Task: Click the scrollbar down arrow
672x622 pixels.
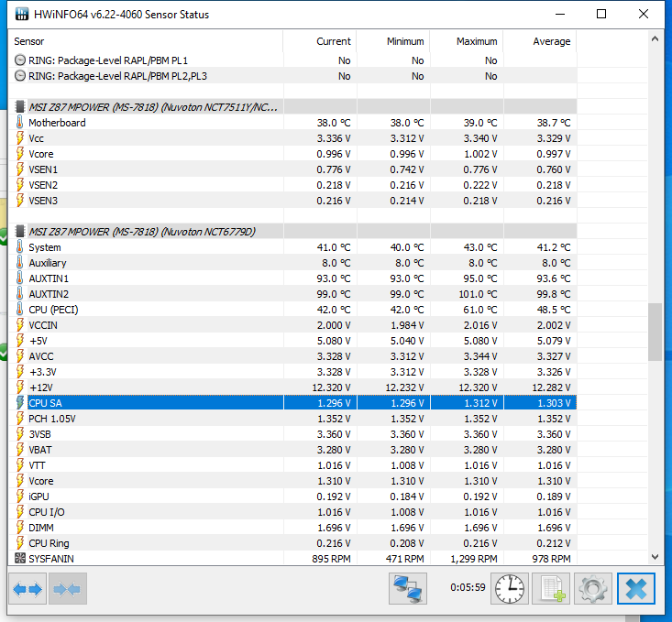Action: coord(655,557)
